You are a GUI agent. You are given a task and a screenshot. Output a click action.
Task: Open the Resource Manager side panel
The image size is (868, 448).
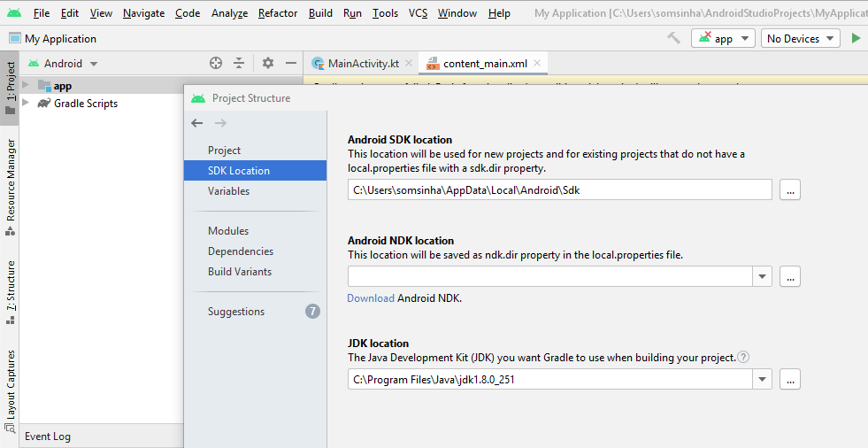[x=11, y=180]
